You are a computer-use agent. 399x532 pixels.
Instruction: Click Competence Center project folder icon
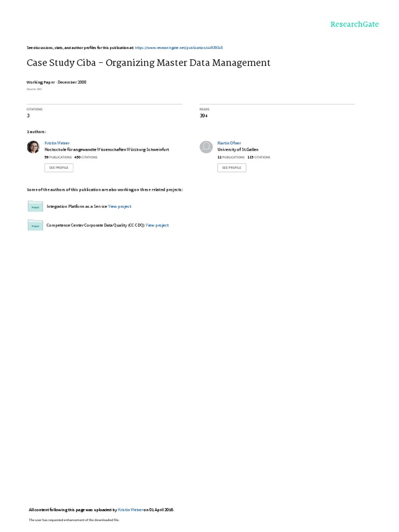35,225
